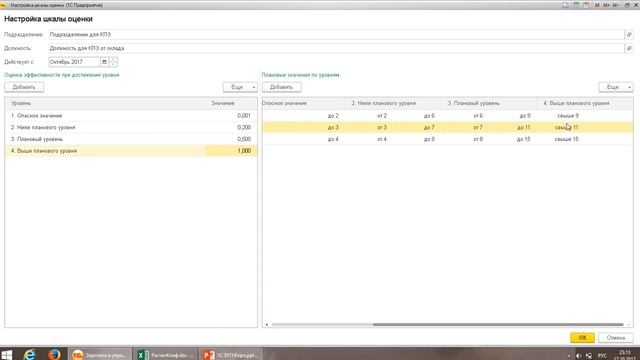640x360 pixels.
Task: Click the value cell 0,500
Action: tap(244, 139)
